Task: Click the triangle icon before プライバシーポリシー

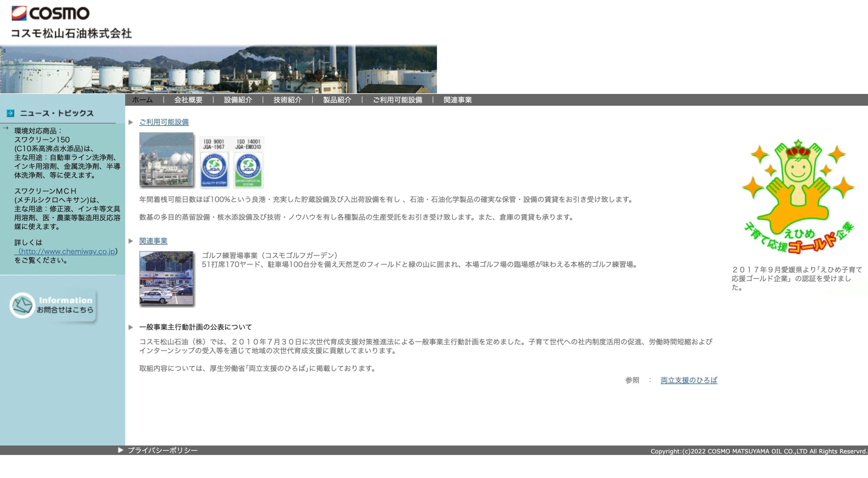Action: point(120,450)
